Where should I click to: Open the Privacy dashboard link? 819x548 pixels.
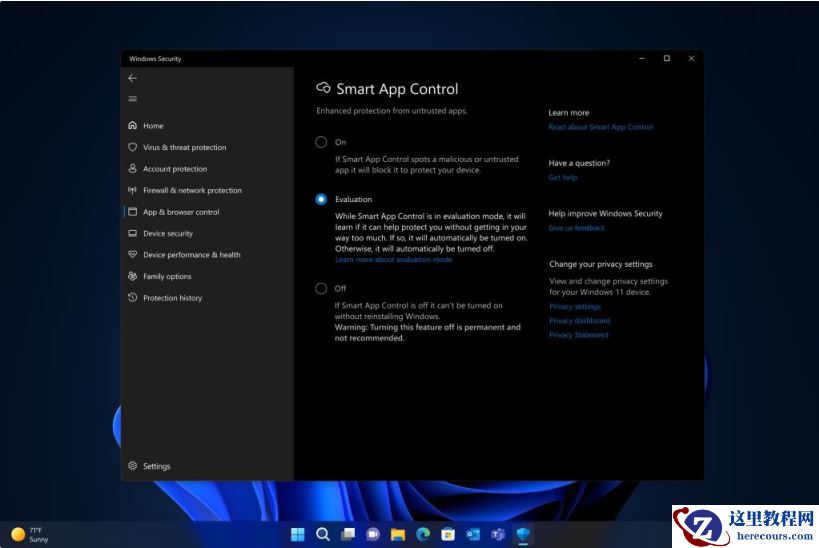[579, 321]
